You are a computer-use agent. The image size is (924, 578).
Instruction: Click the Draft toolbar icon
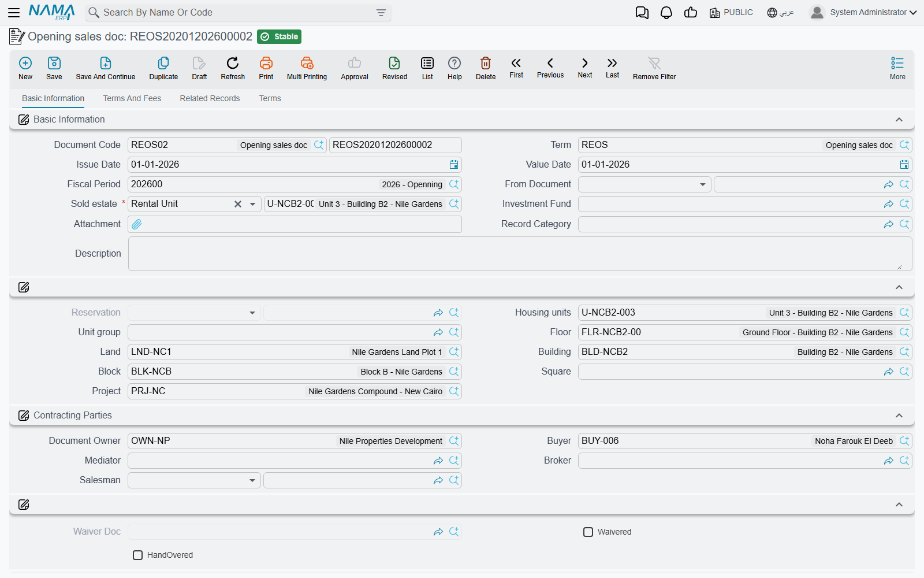coord(199,68)
